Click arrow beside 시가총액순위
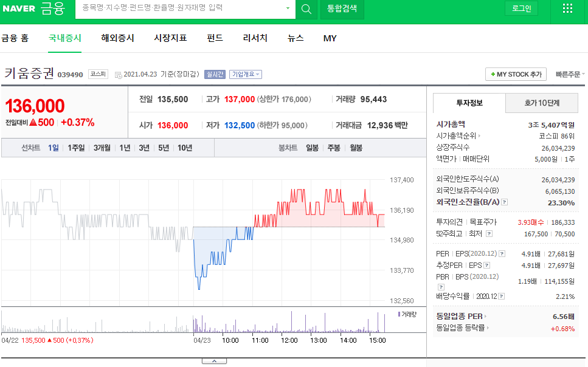This screenshot has width=588, height=367. [480, 135]
